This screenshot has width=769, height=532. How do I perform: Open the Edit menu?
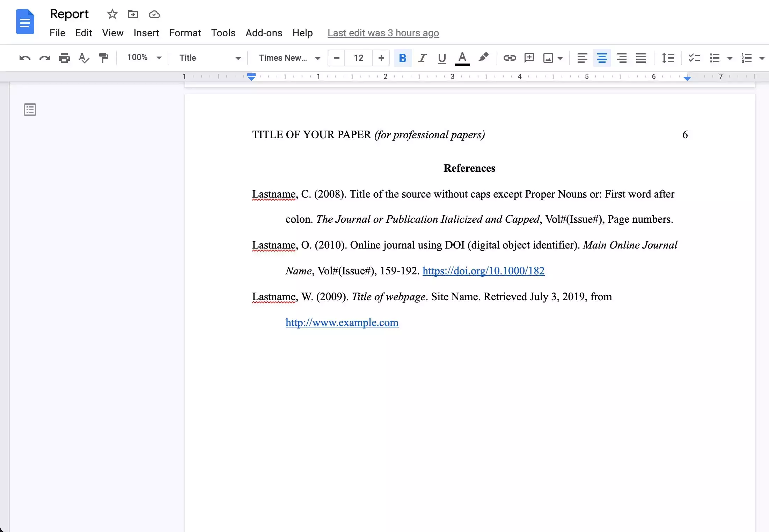pos(83,33)
